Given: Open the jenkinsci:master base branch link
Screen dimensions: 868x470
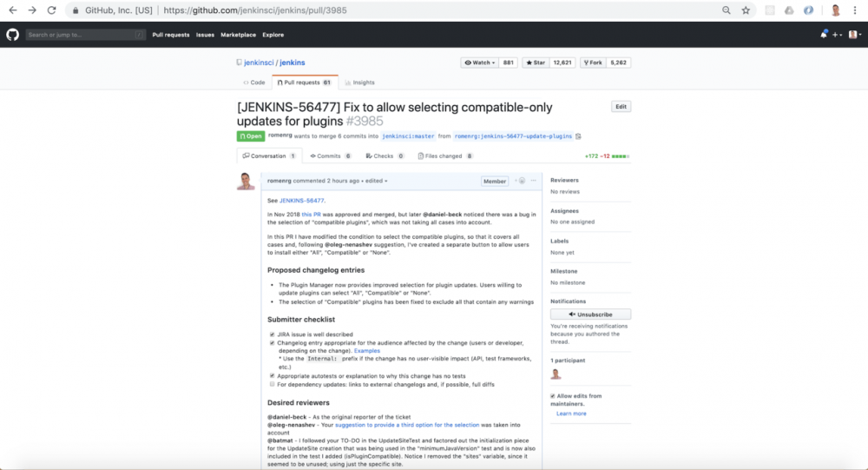Looking at the screenshot, I should pos(408,136).
